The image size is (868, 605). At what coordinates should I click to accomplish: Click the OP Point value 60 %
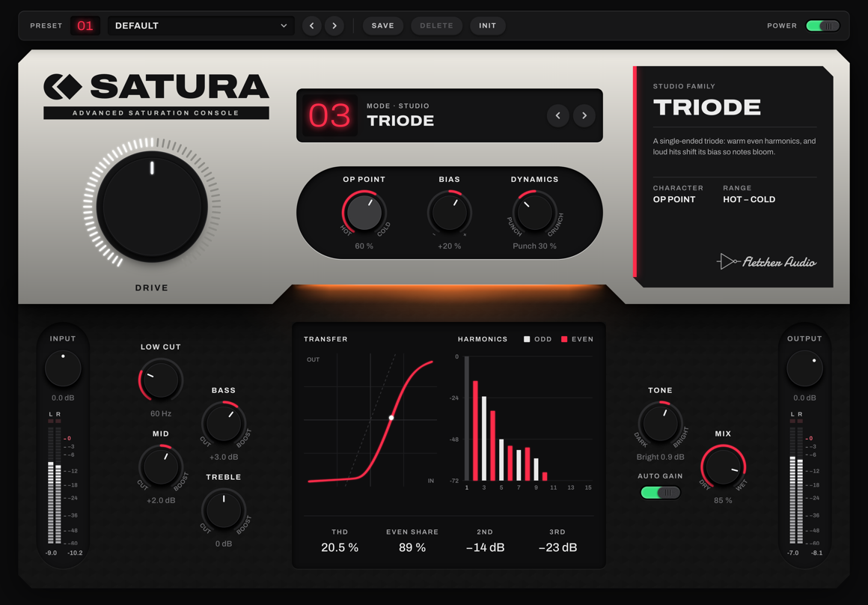point(364,246)
